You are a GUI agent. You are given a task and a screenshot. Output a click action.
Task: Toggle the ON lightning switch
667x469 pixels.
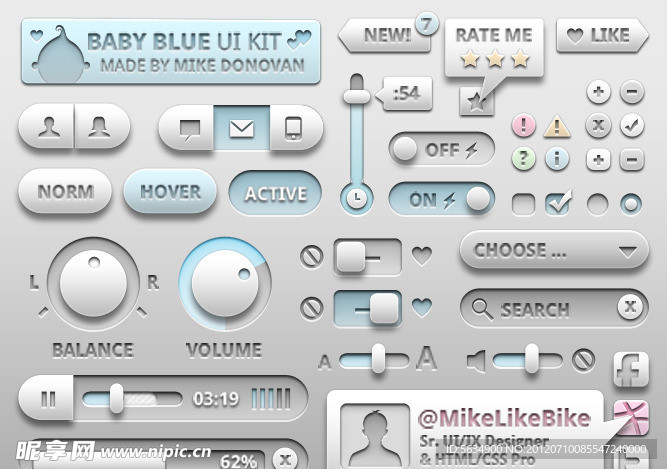(442, 199)
